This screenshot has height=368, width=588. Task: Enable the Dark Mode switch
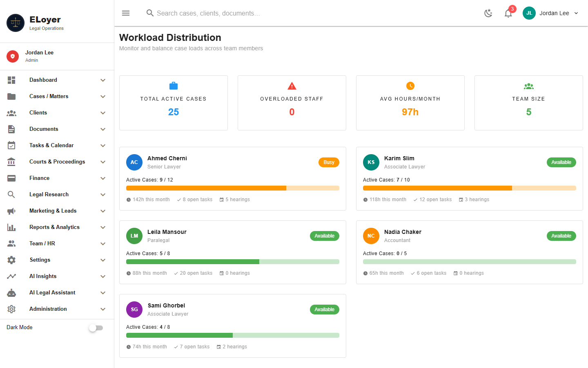[96, 328]
